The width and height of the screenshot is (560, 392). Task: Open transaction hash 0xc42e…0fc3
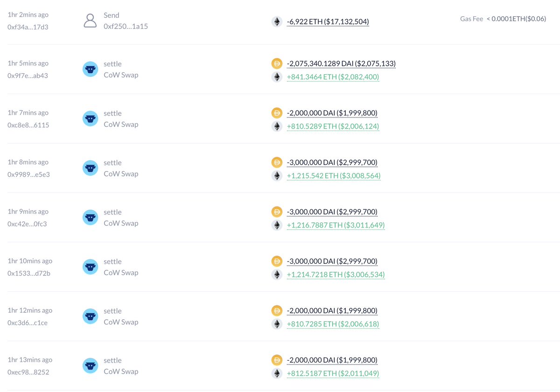[27, 224]
